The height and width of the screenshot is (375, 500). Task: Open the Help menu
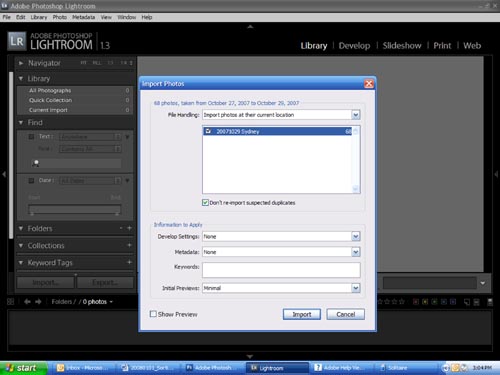147,17
